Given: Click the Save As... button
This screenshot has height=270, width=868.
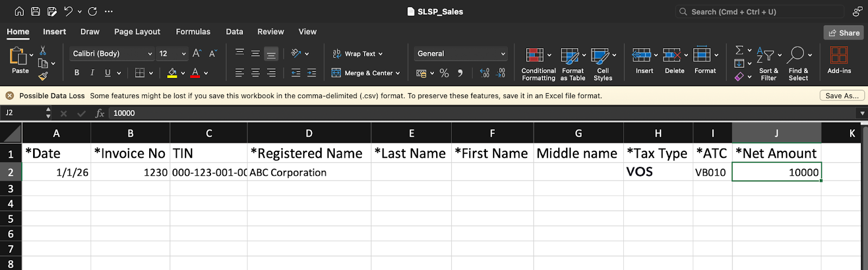Looking at the screenshot, I should (842, 95).
